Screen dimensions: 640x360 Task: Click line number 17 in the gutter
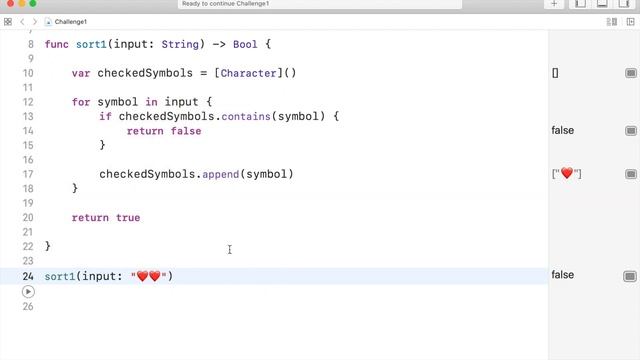[28, 174]
